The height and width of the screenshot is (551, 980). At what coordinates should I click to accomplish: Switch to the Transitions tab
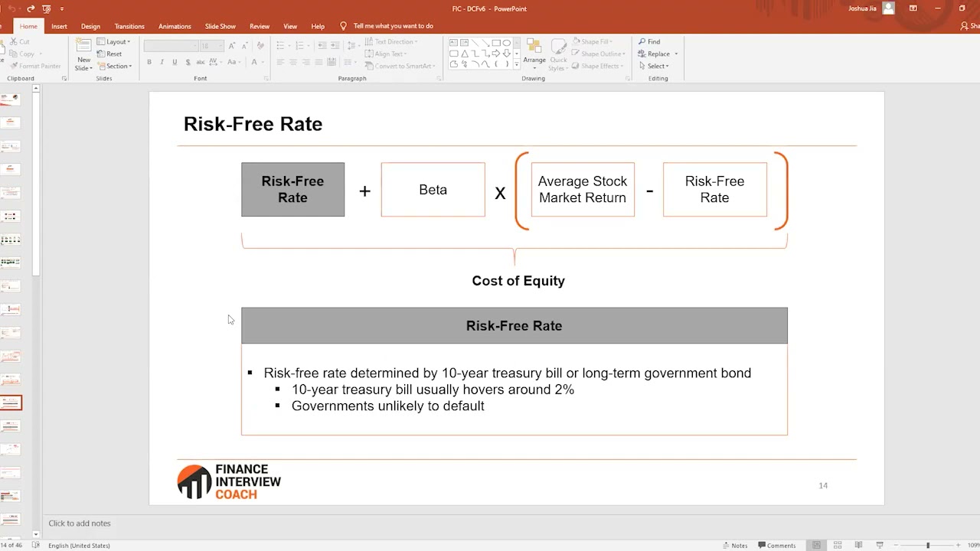[x=129, y=26]
